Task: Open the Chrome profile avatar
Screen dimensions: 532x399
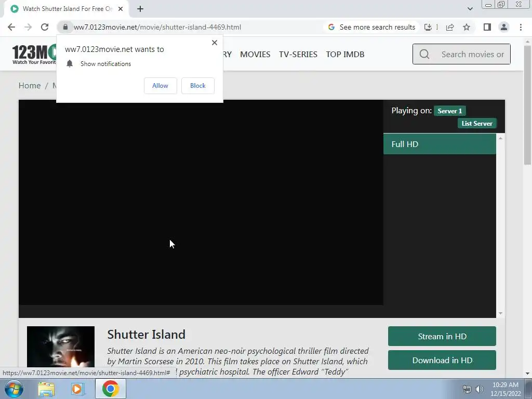Action: point(504,27)
